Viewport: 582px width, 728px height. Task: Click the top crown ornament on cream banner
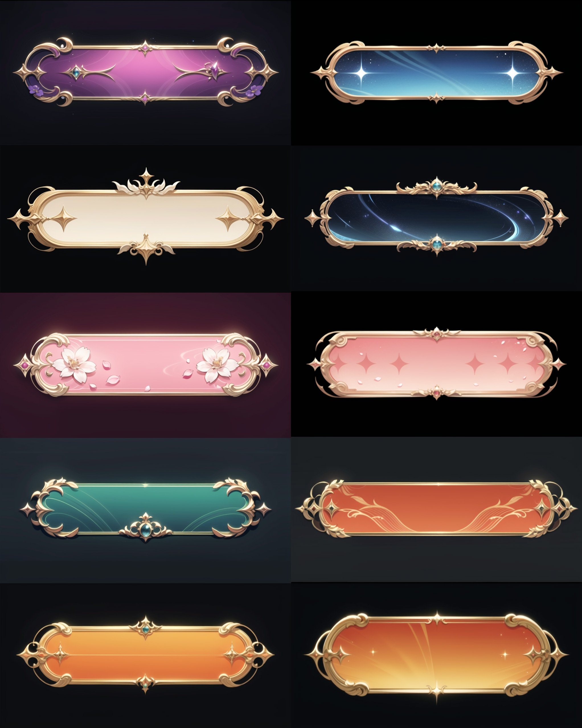point(146,184)
